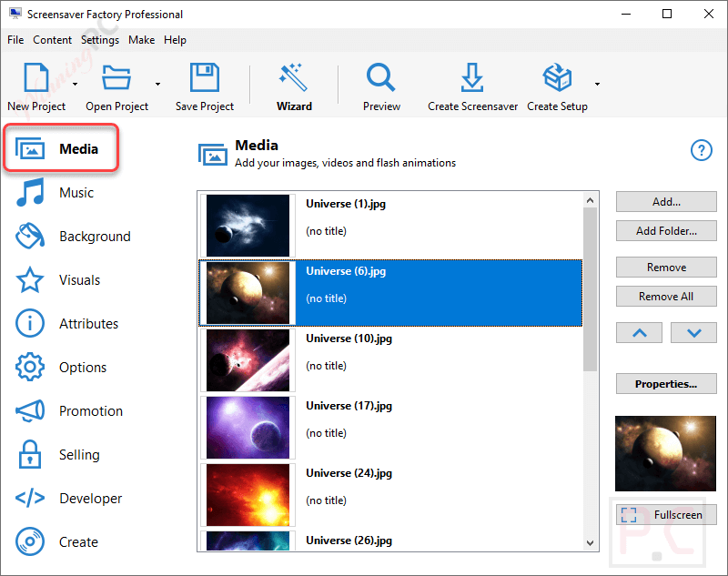The image size is (728, 576).
Task: Click the Open Project folder icon
Action: click(116, 77)
